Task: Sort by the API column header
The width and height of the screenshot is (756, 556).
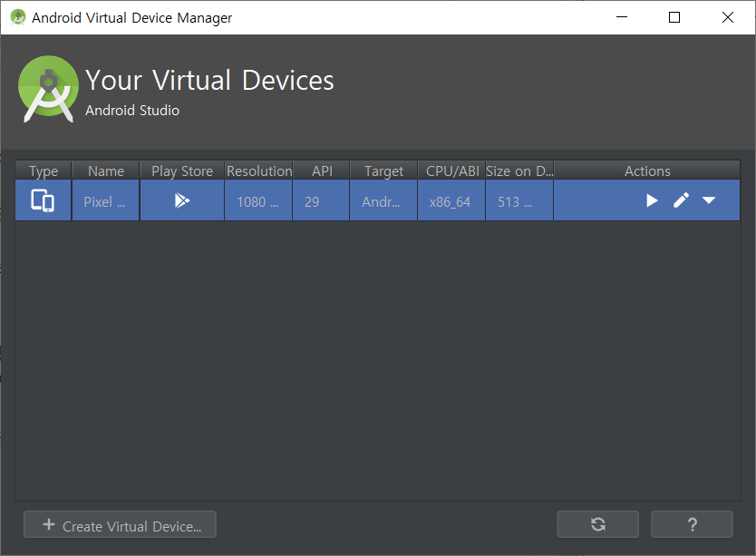Action: [x=322, y=171]
